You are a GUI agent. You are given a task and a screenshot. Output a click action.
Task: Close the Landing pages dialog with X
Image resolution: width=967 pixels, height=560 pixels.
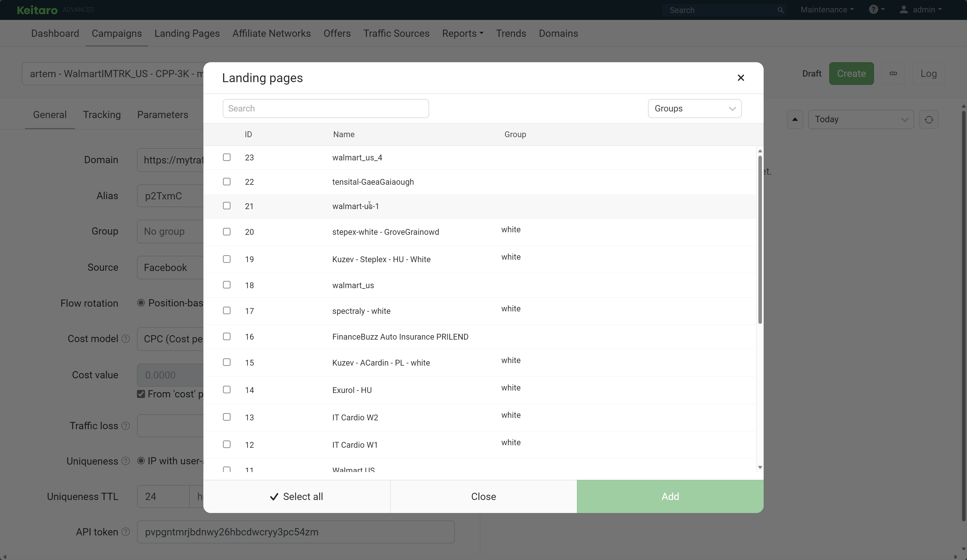741,78
